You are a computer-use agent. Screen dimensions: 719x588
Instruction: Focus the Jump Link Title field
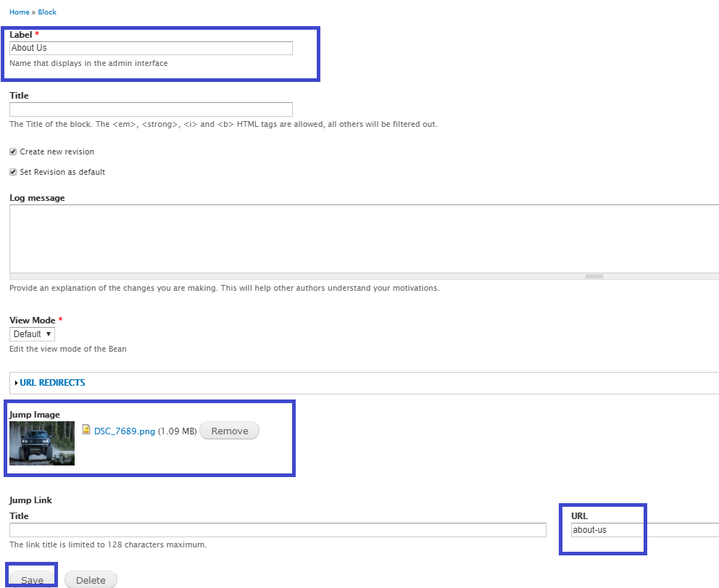(278, 530)
